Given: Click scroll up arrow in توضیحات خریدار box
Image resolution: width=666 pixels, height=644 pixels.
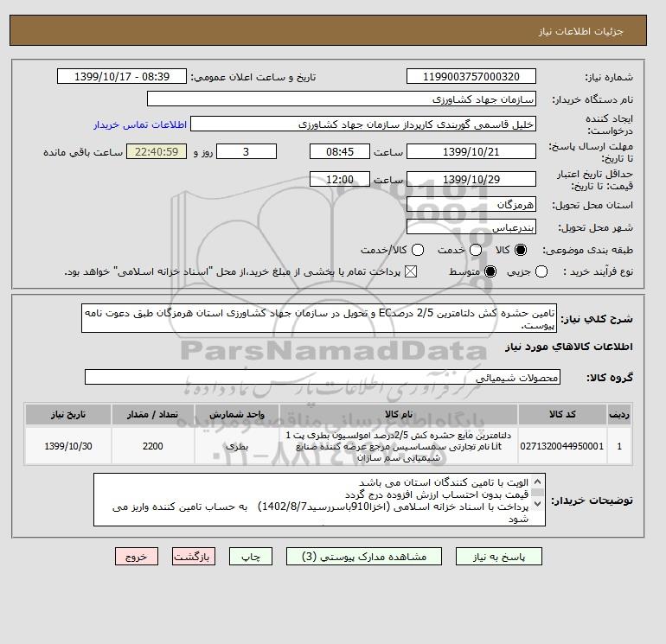Looking at the screenshot, I should (537, 481).
